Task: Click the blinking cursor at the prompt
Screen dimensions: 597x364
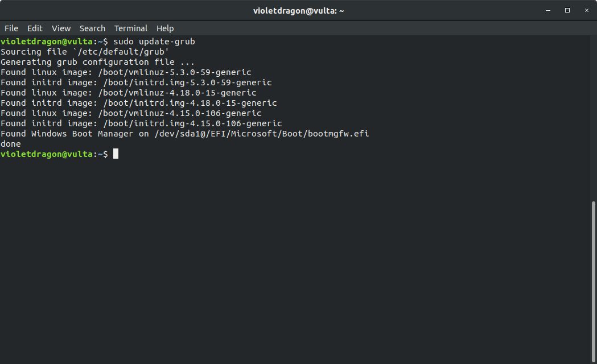Action: click(116, 154)
